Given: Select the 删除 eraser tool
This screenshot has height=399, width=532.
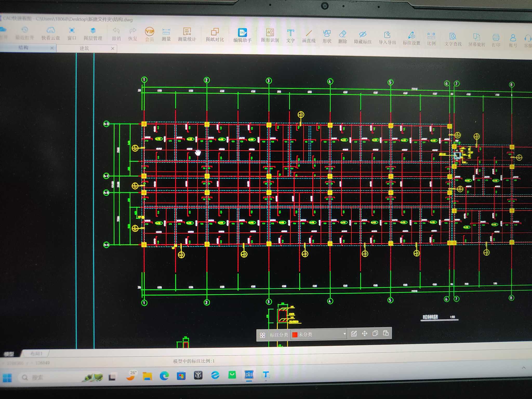Looking at the screenshot, I should [x=343, y=37].
